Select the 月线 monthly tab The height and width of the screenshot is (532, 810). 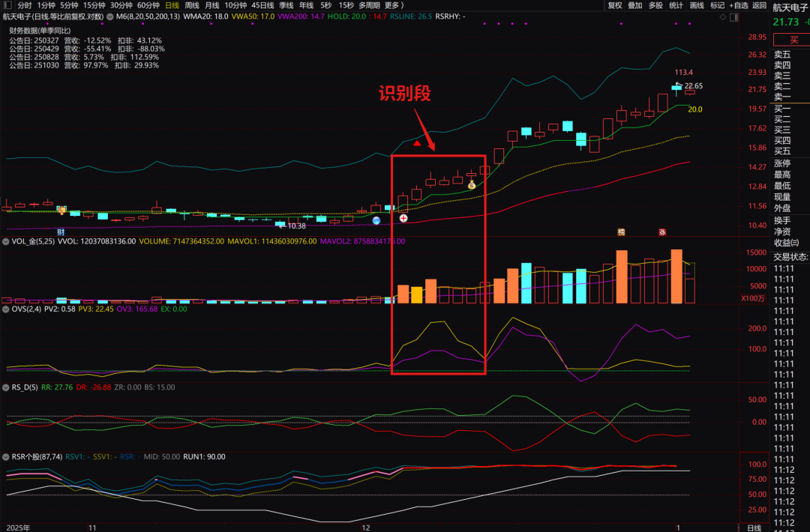click(211, 5)
